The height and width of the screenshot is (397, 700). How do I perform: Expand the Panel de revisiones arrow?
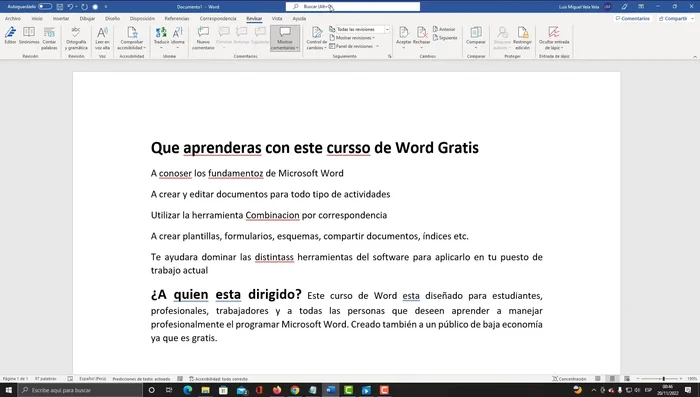pos(377,46)
